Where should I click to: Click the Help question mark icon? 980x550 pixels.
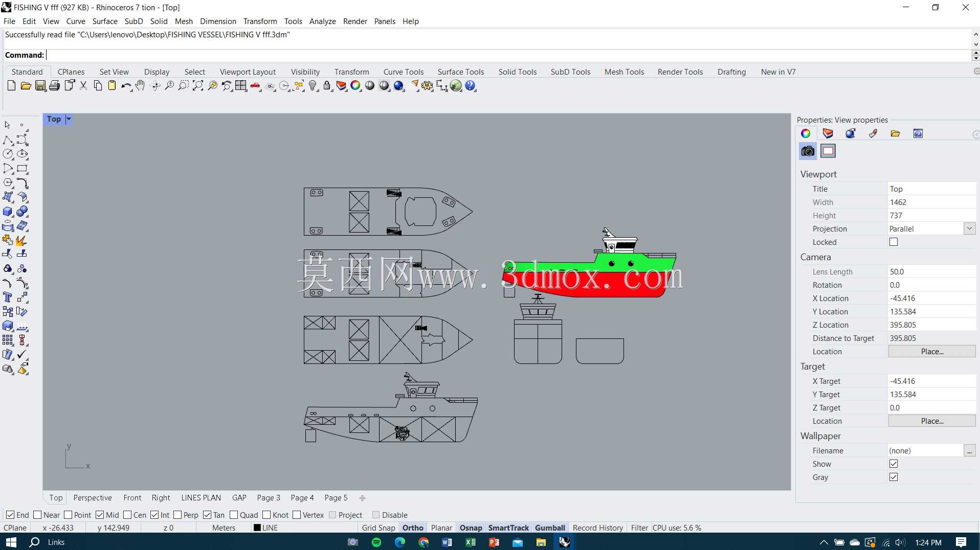[x=471, y=86]
